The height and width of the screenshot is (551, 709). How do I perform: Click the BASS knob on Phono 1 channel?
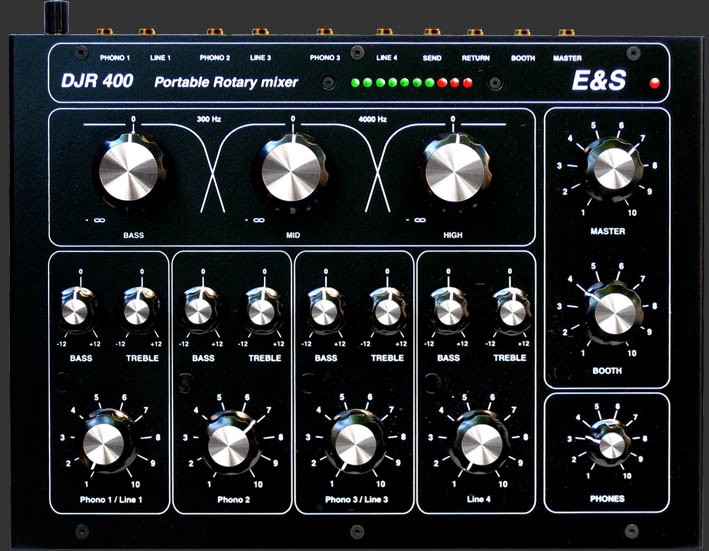[x=77, y=309]
